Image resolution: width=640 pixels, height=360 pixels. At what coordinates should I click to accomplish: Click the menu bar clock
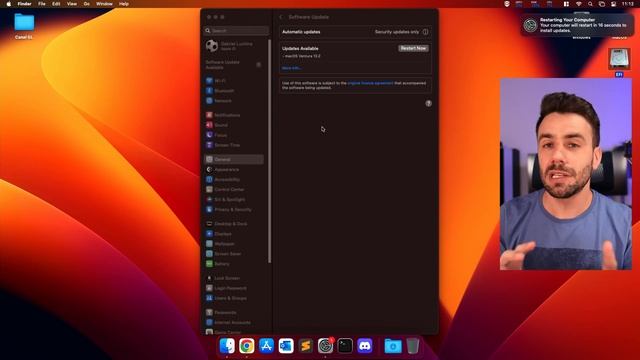tap(628, 4)
